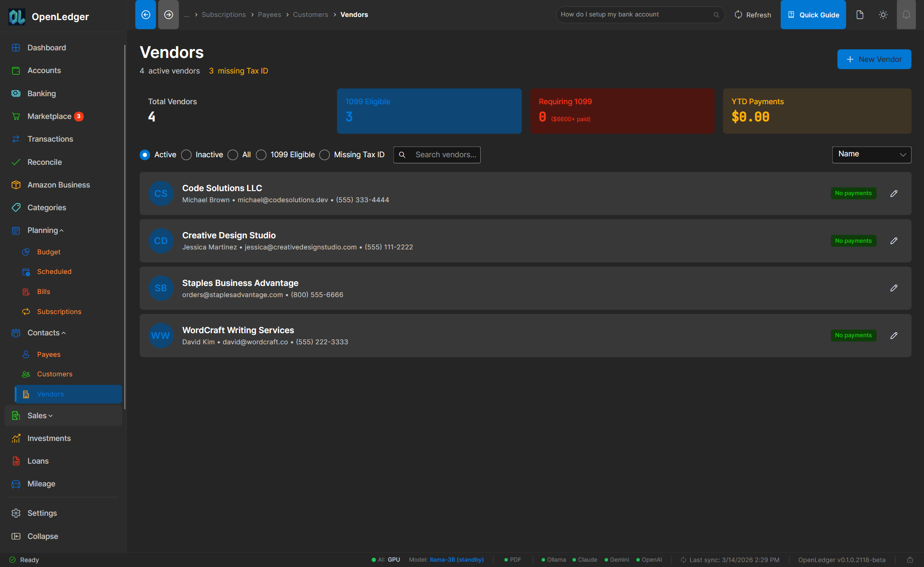Screen dimensions: 924x567
Task: Go to Transactions in sidebar menu
Action: point(50,139)
